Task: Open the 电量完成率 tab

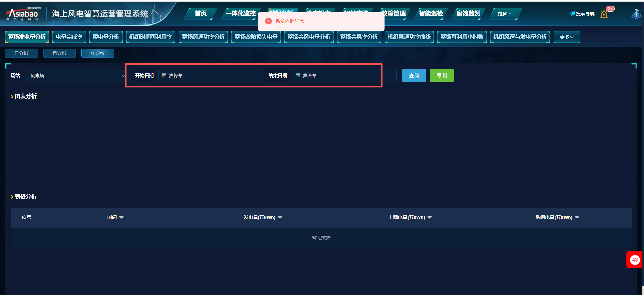Action: 69,37
